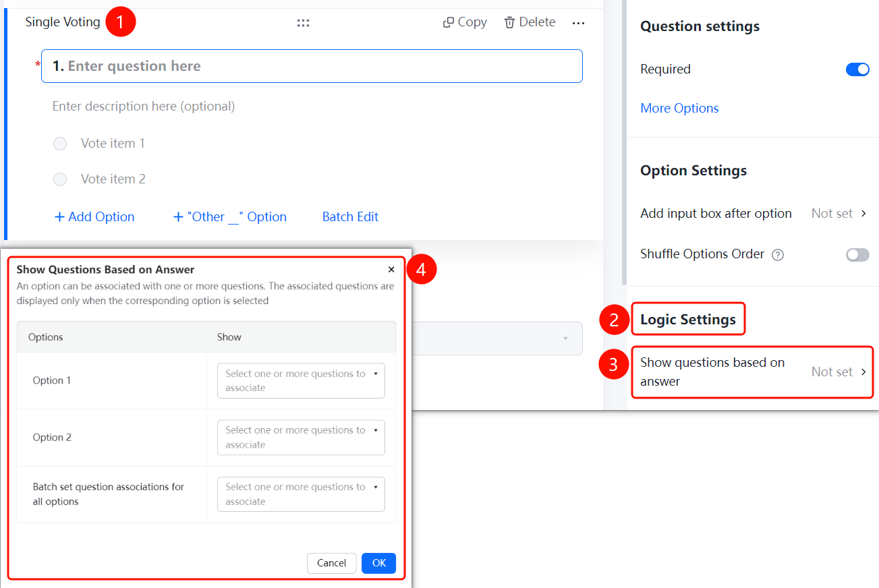879x588 pixels.
Task: Click the Logic Settings heading
Action: [688, 320]
